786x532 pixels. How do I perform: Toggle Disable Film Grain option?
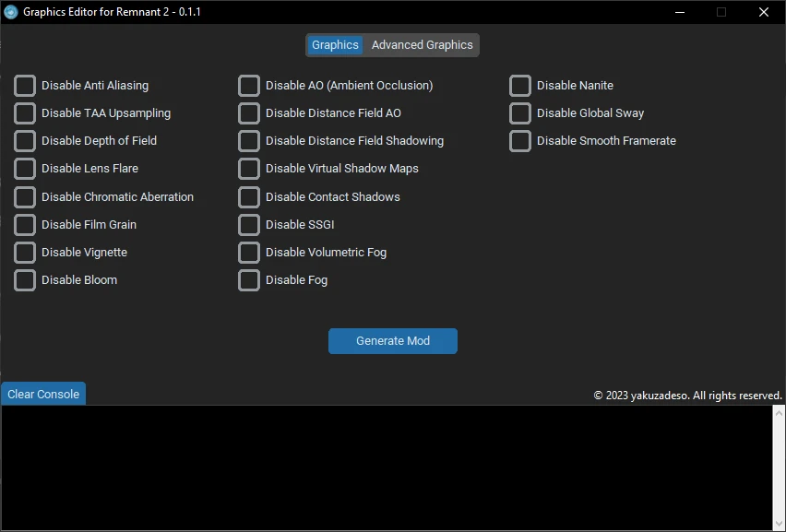pyautogui.click(x=25, y=225)
